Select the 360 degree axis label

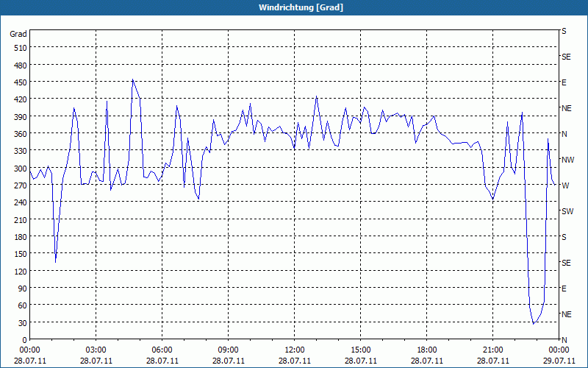[x=21, y=134]
